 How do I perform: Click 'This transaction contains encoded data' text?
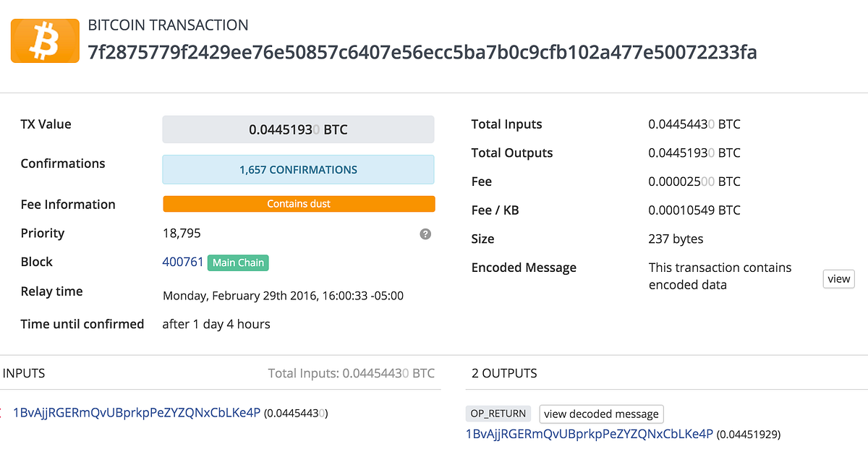pyautogui.click(x=720, y=276)
